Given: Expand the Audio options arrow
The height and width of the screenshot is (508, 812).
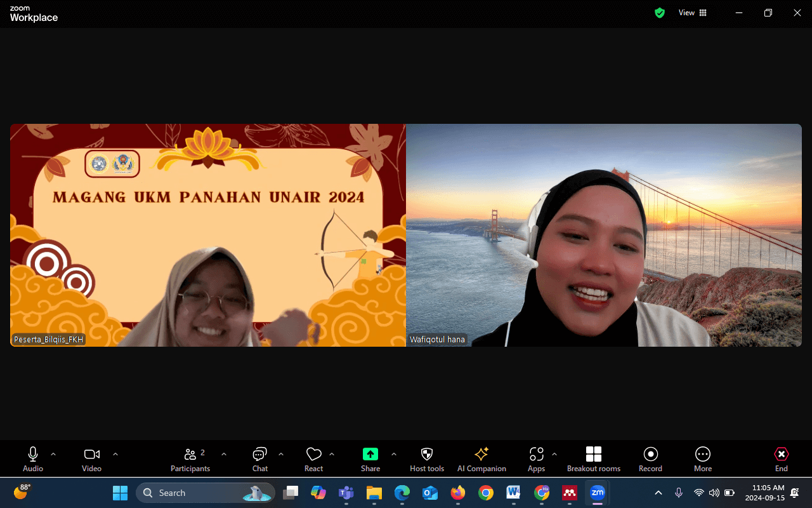Looking at the screenshot, I should tap(53, 454).
